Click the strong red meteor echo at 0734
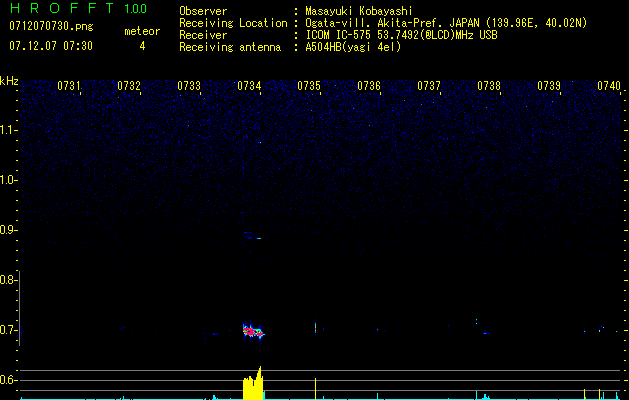The width and height of the screenshot is (629, 400). (254, 331)
